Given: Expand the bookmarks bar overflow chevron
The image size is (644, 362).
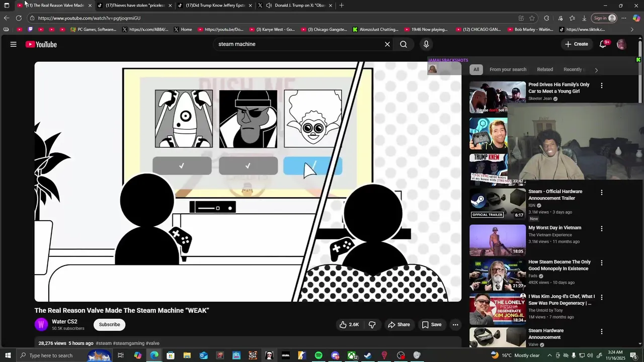Looking at the screenshot, I should (x=632, y=30).
